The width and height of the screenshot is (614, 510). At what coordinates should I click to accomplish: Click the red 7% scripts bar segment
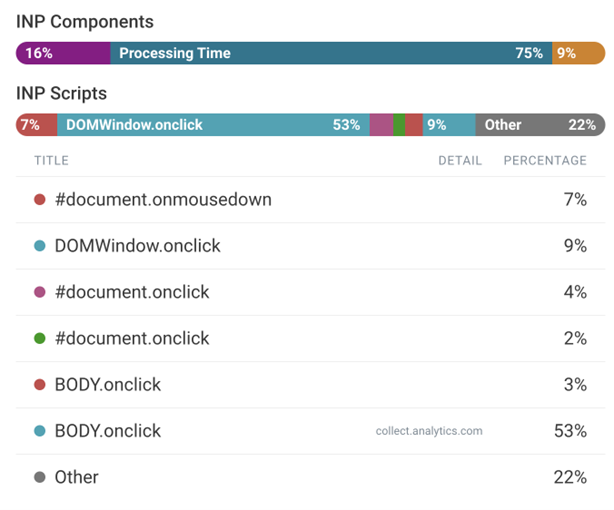37,125
